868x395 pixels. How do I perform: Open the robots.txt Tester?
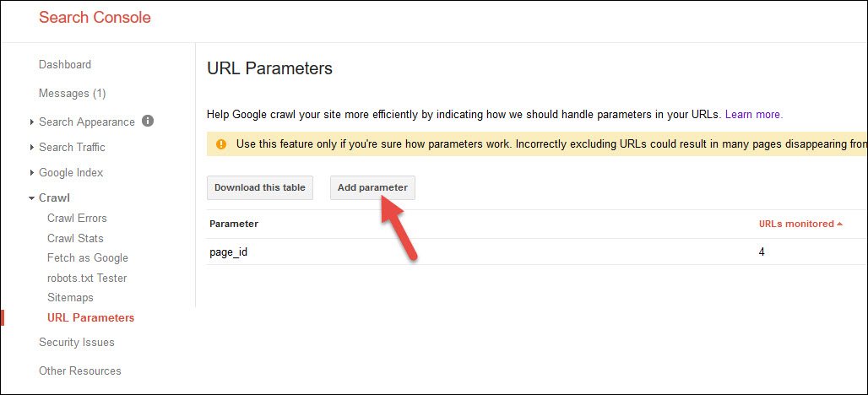coord(87,278)
